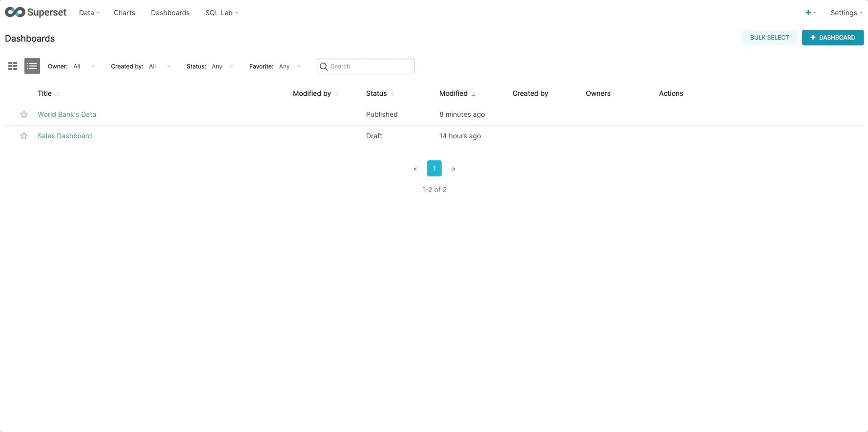This screenshot has height=432, width=868.
Task: Click the Bulk Select button
Action: click(769, 38)
